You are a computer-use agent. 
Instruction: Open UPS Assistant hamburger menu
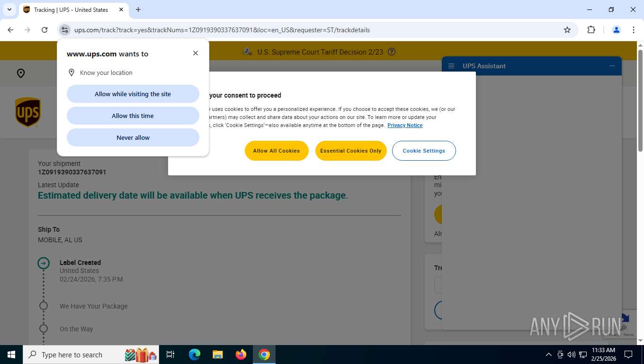coord(451,66)
